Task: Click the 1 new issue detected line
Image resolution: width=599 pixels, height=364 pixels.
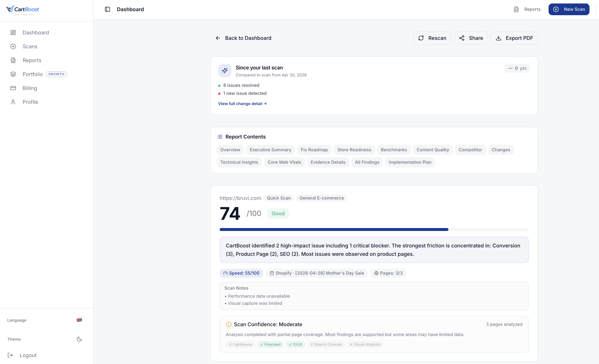Action: coord(242,93)
